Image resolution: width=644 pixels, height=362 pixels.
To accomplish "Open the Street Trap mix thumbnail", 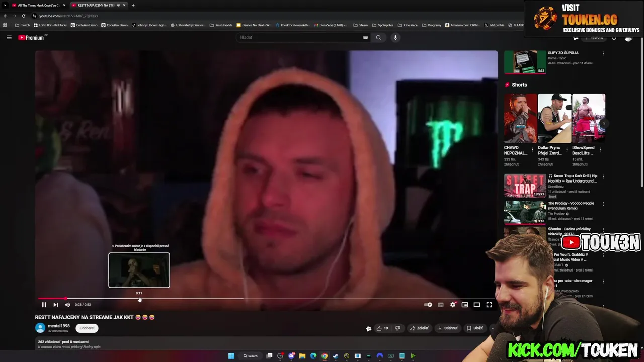I will 525,186.
